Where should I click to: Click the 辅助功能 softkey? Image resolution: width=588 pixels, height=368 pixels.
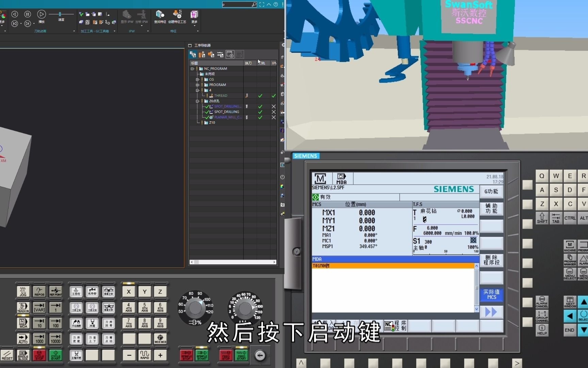tap(491, 209)
